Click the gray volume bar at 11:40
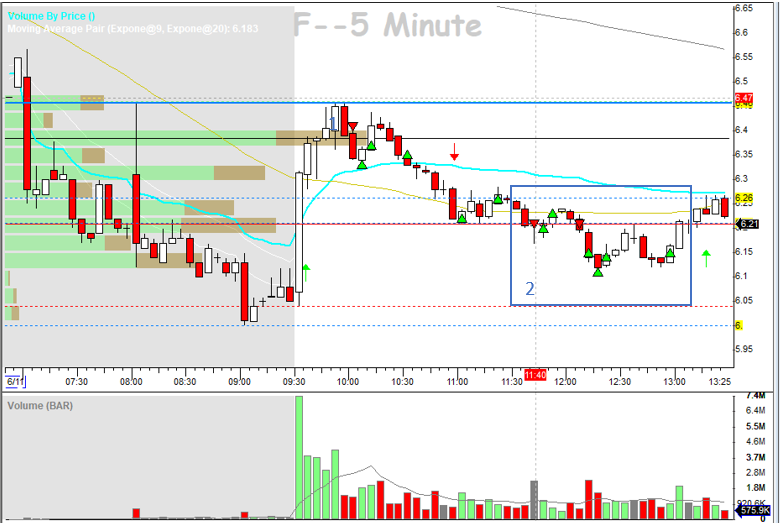This screenshot has height=523, width=780. pos(534,500)
